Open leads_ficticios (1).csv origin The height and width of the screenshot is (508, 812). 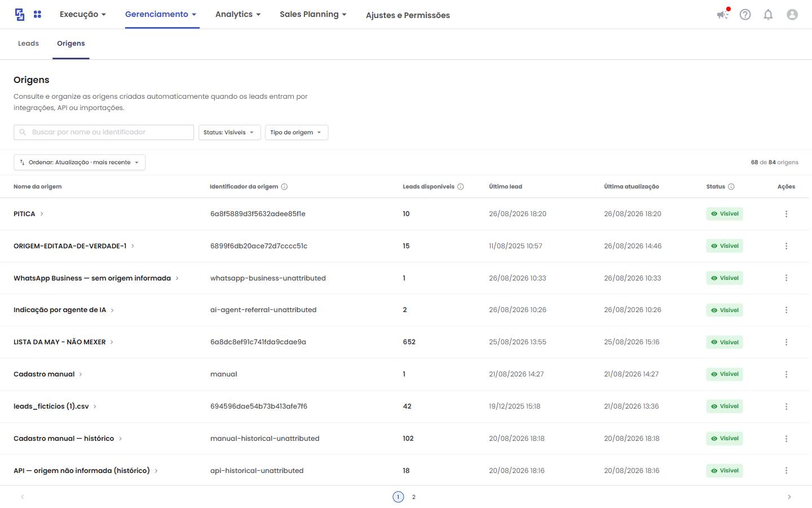pyautogui.click(x=51, y=406)
